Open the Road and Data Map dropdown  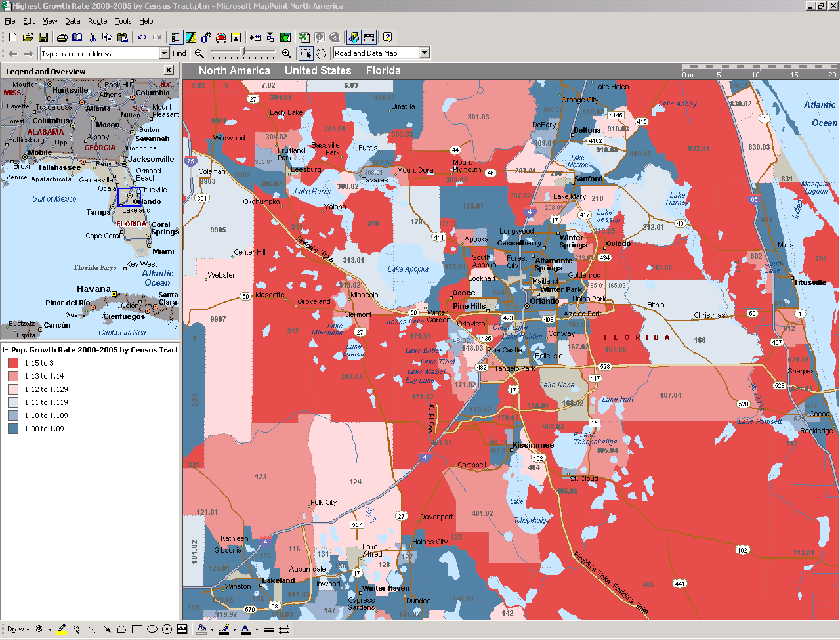tap(424, 53)
